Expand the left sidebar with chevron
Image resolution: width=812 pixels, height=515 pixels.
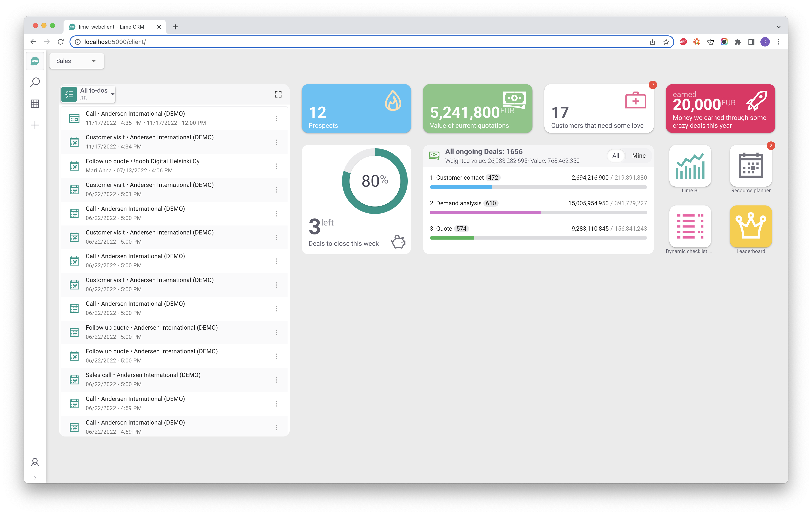pyautogui.click(x=35, y=478)
